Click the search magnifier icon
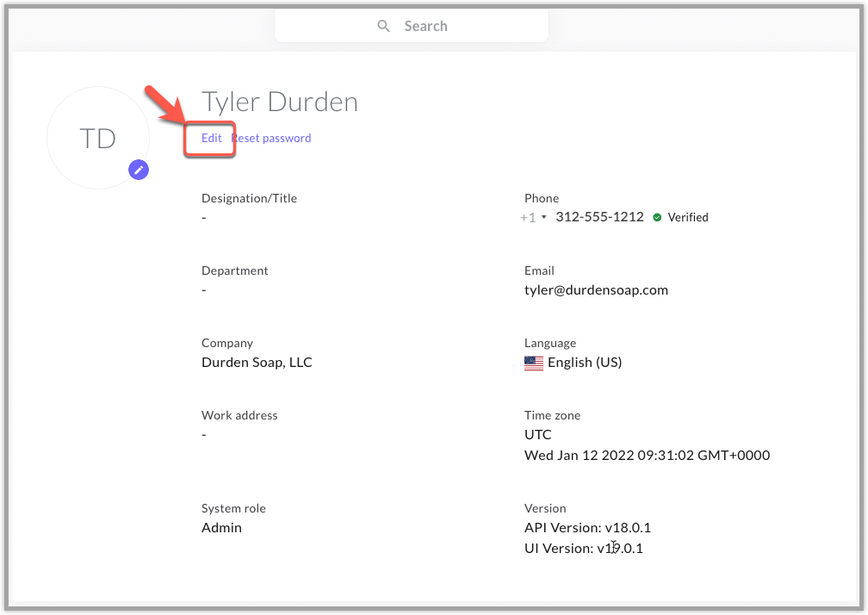 (x=384, y=26)
